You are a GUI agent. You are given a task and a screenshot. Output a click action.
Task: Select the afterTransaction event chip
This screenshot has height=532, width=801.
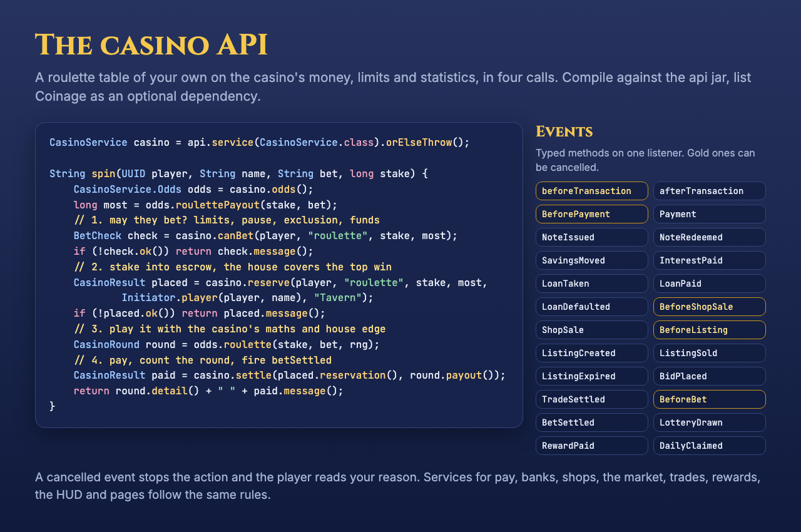(x=710, y=191)
